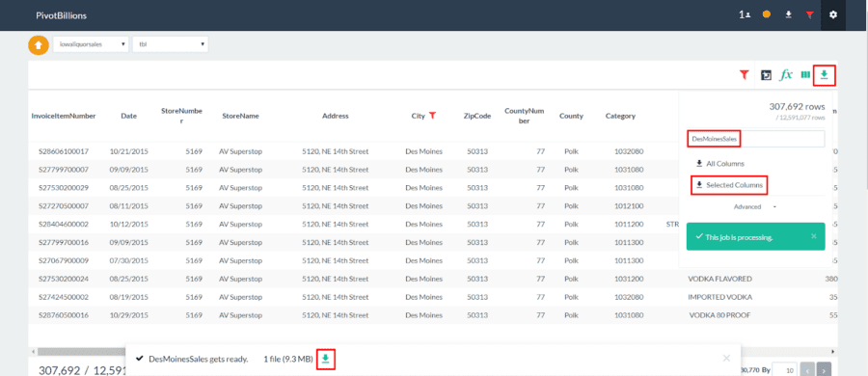Click the green download icon in table toolbar
The height and width of the screenshot is (376, 868).
(825, 75)
